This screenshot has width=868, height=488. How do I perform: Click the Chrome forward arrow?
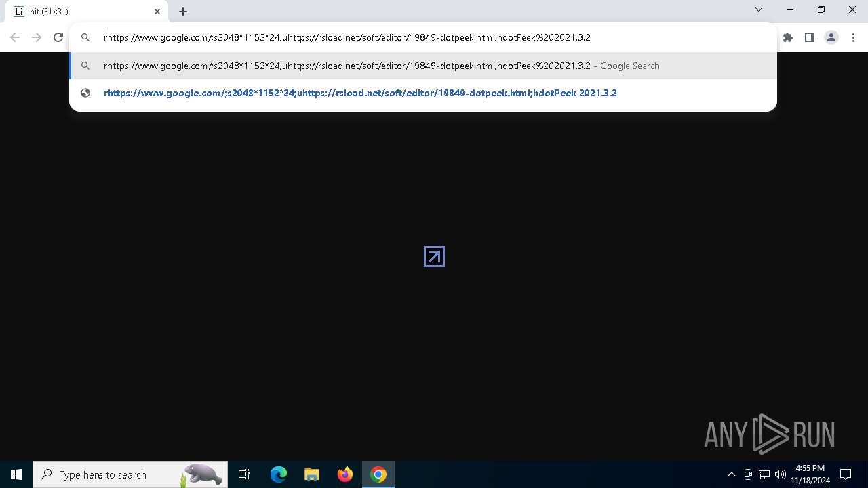[x=37, y=37]
